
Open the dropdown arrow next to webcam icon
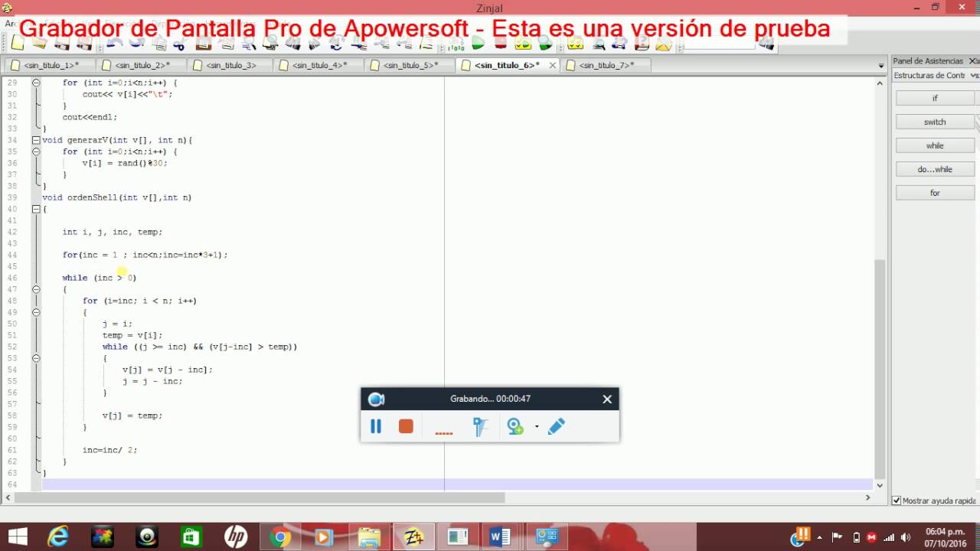pyautogui.click(x=537, y=426)
